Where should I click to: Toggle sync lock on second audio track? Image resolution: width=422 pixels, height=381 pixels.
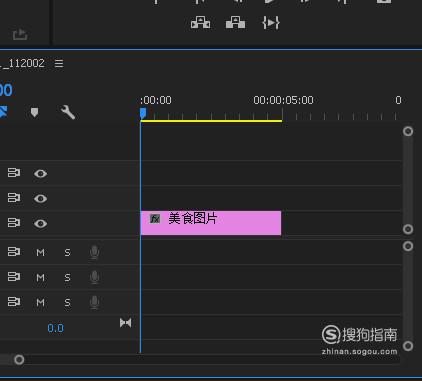(x=14, y=277)
